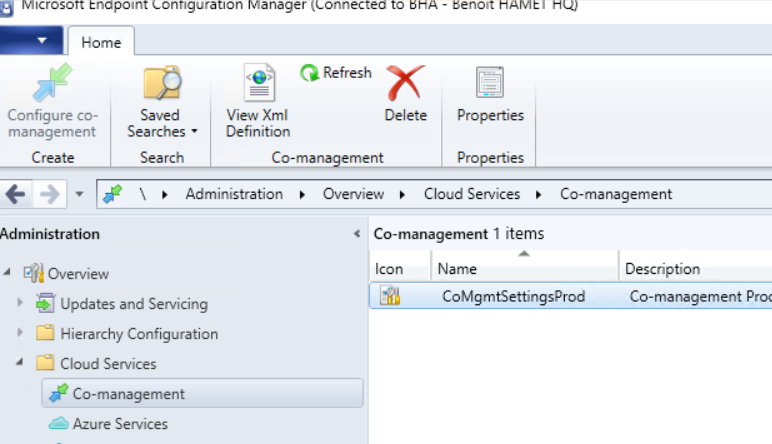This screenshot has width=772, height=444.
Task: Expand the Updates and Servicing node
Action: [x=20, y=303]
